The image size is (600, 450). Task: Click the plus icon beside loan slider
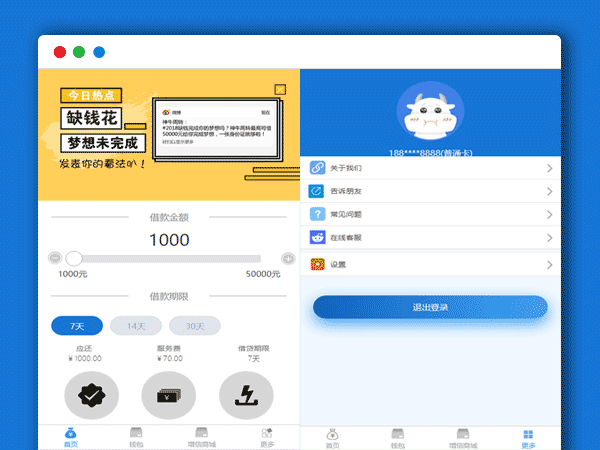pos(288,259)
